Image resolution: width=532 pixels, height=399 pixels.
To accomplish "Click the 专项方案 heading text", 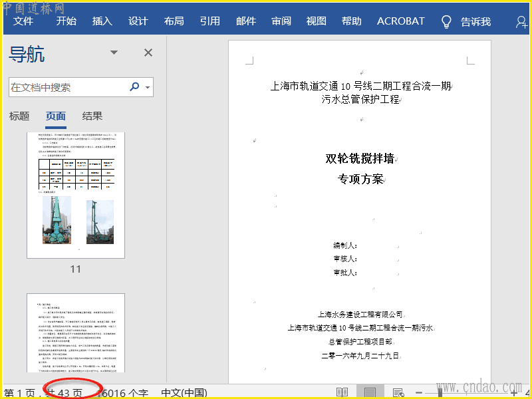I will pos(360,179).
